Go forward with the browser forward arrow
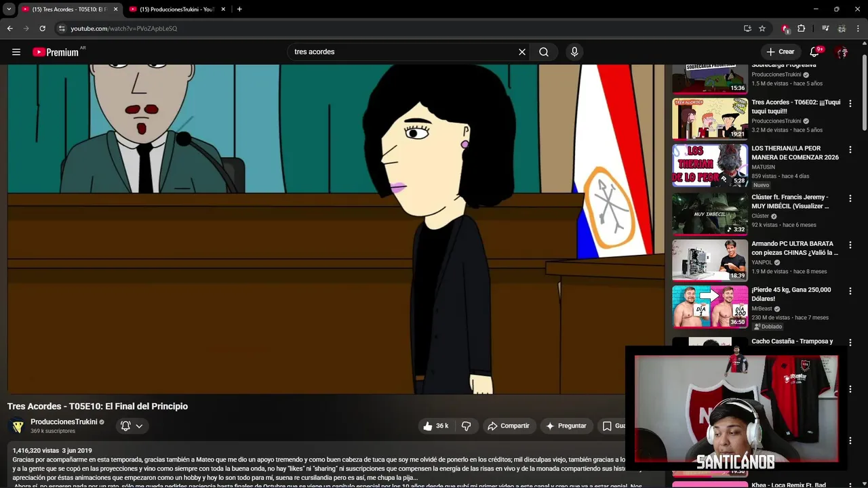The width and height of the screenshot is (868, 488). 26,28
